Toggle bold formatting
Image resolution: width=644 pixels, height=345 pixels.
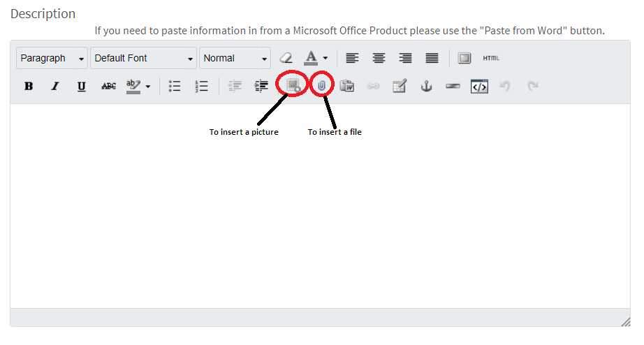(29, 87)
